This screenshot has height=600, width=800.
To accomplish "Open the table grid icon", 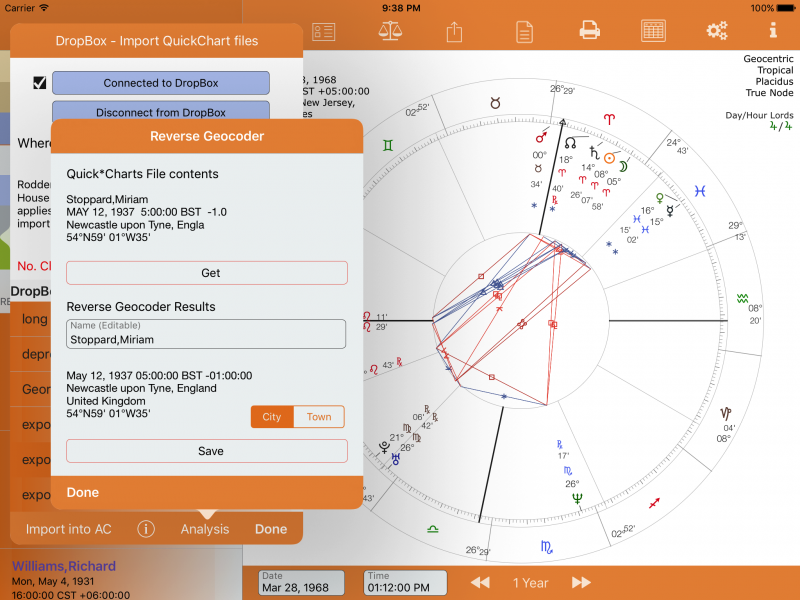I will click(x=654, y=31).
